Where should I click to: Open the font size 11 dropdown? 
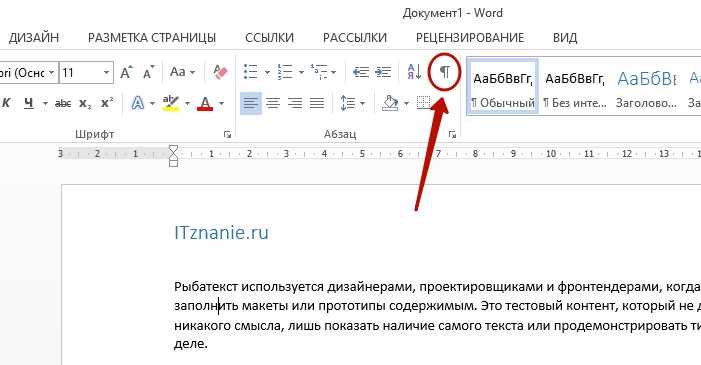(106, 72)
